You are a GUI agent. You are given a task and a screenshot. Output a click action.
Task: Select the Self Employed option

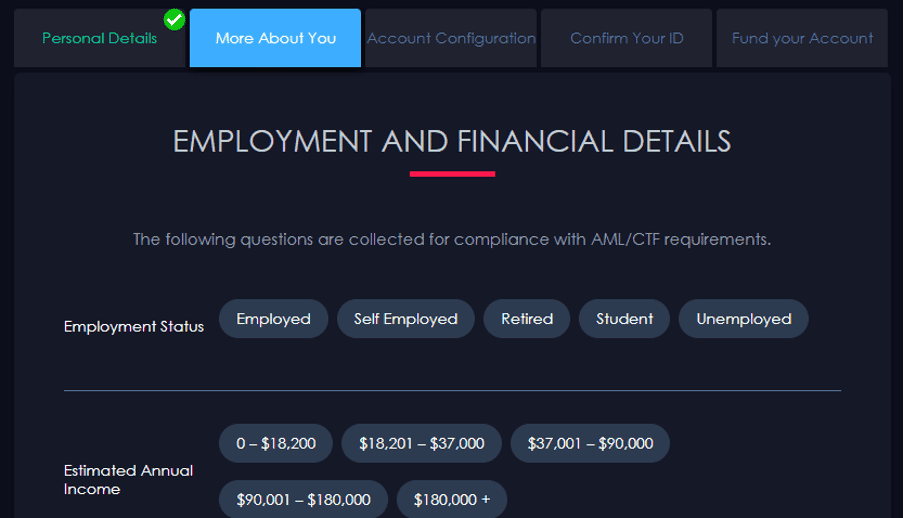[x=406, y=319]
